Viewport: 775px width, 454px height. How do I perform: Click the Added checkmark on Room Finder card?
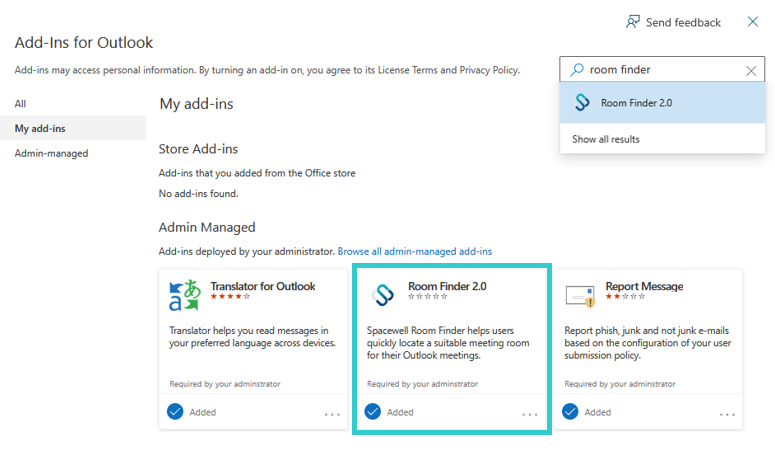[x=373, y=412]
